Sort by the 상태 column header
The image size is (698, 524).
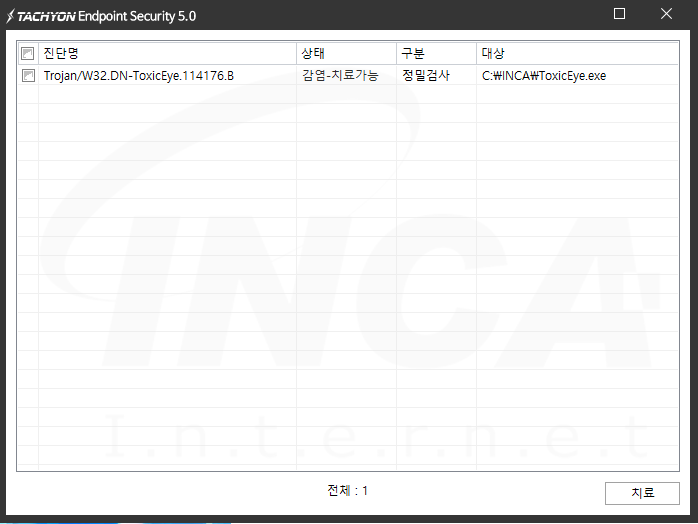346,53
